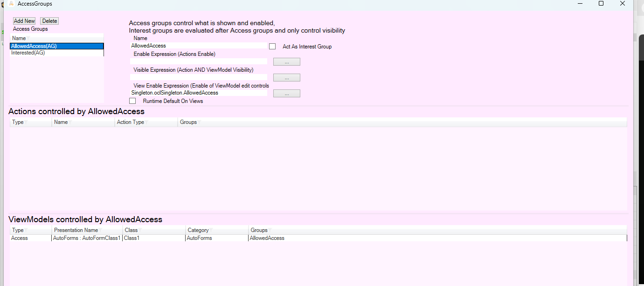Focus the empty Enable Expression field

tap(199, 61)
